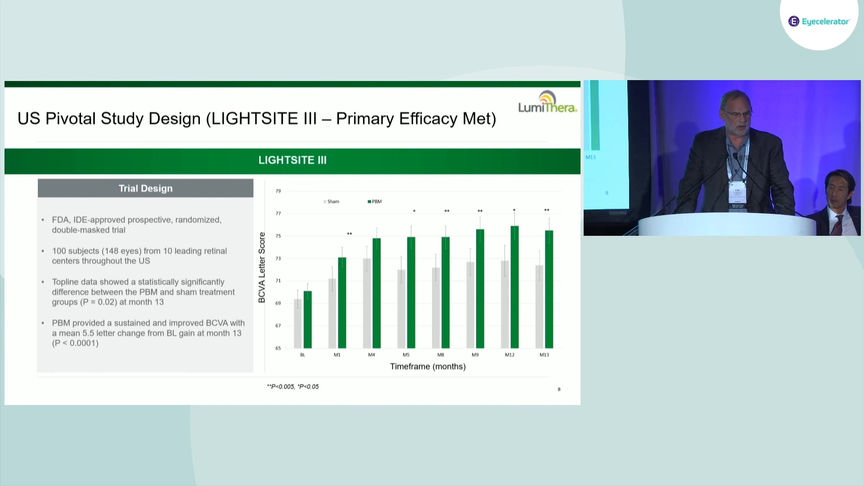
Task: Click the 'BL' x-axis tick label
Action: 303,355
